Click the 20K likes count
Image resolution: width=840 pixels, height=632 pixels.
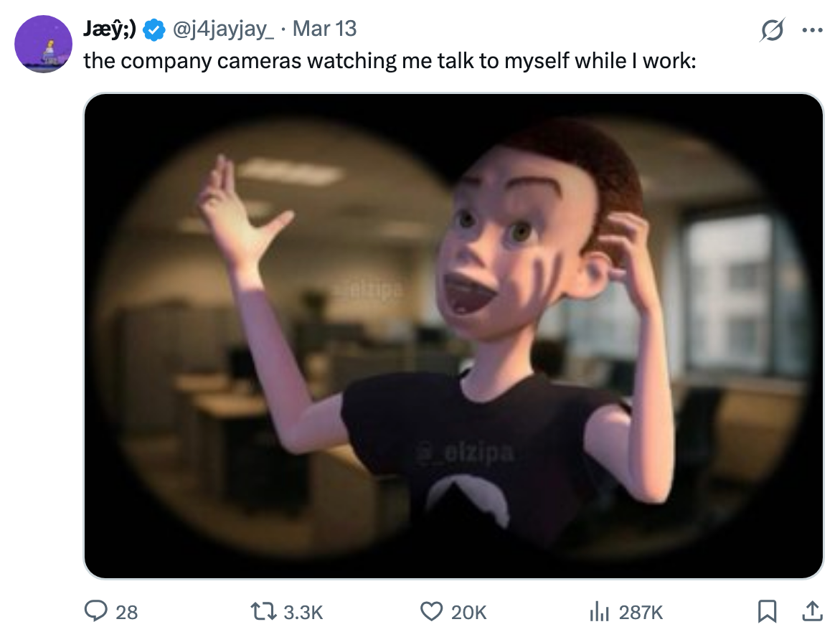468,612
